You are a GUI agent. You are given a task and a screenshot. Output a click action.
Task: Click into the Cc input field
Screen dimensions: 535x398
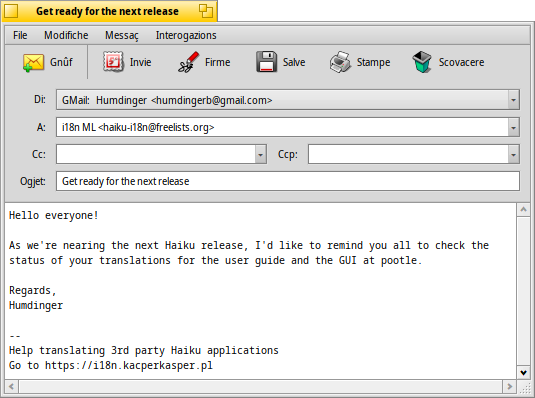coord(156,154)
